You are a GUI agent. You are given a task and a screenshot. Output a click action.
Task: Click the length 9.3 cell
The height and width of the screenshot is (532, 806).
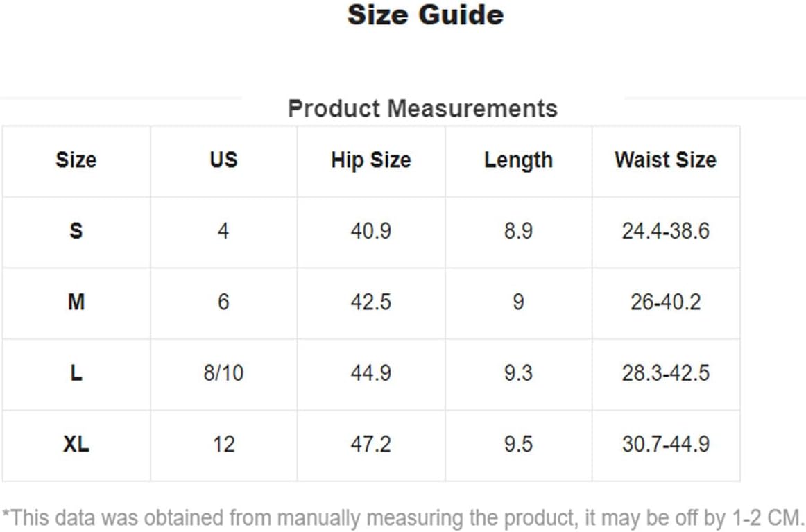[519, 373]
